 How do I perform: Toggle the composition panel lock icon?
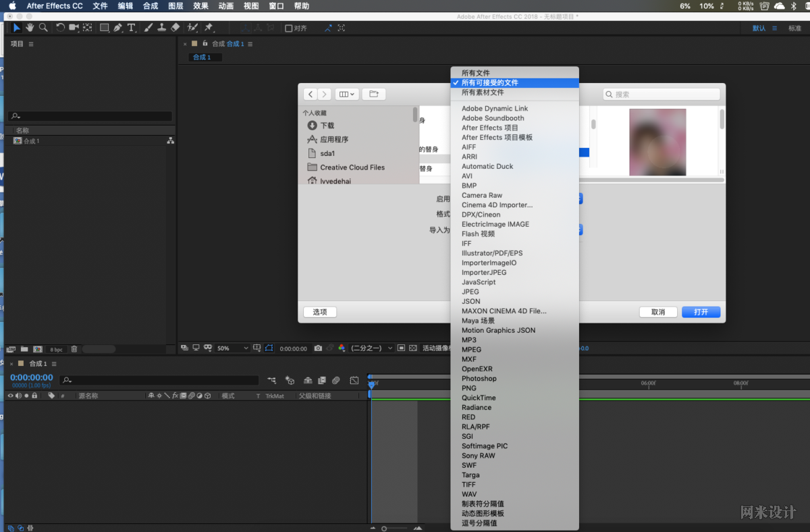(205, 44)
